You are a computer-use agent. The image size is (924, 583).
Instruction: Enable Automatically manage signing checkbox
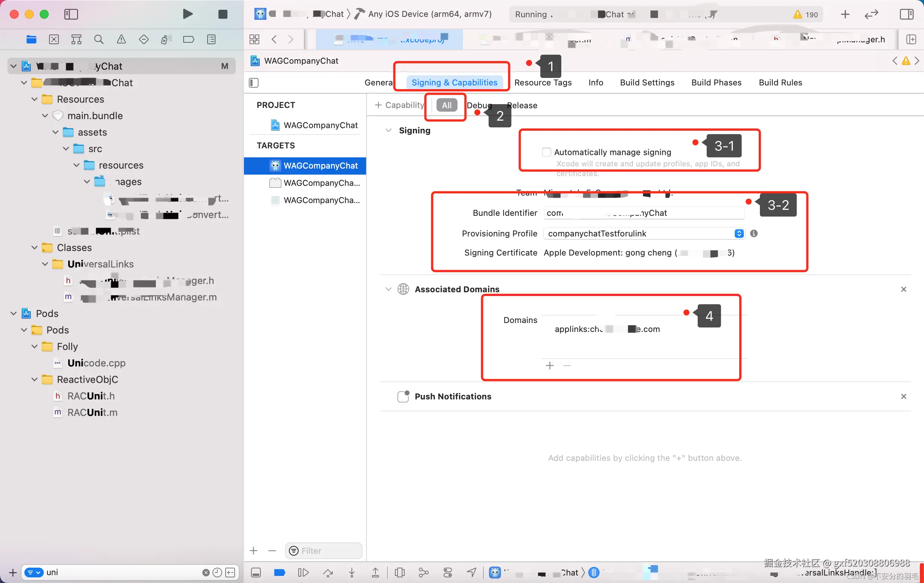546,152
